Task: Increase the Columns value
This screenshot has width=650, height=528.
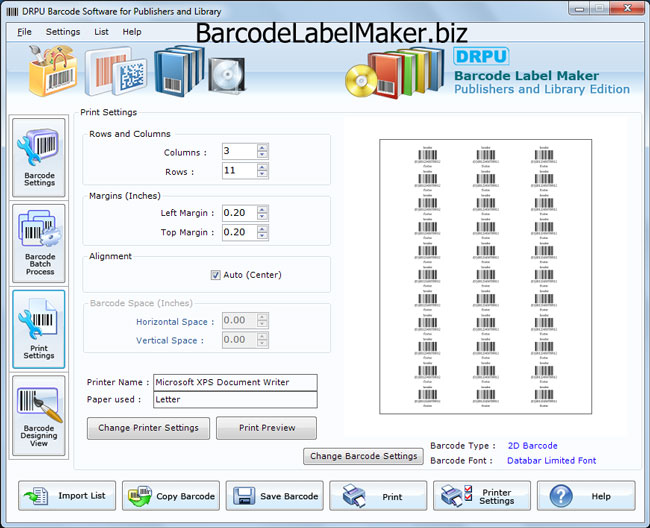Action: [x=262, y=148]
